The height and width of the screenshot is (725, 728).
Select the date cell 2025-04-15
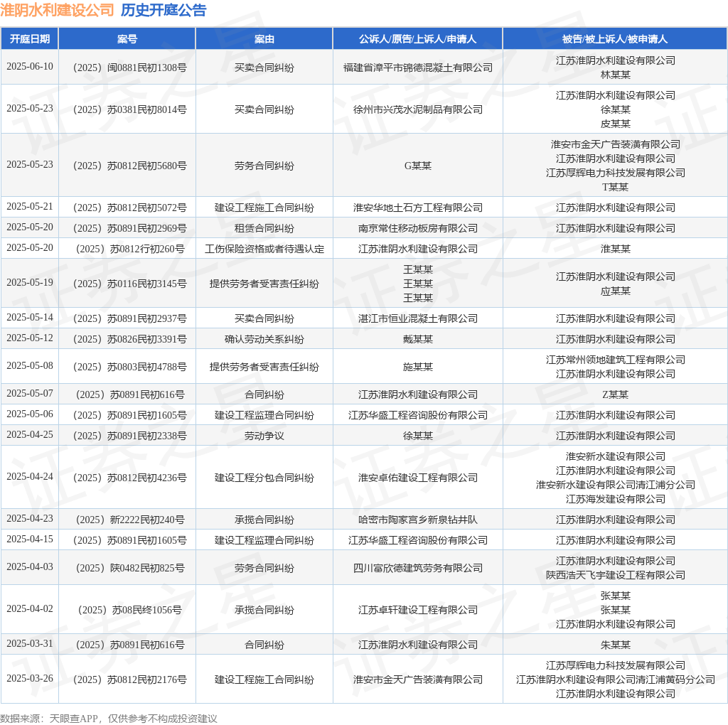(x=30, y=539)
